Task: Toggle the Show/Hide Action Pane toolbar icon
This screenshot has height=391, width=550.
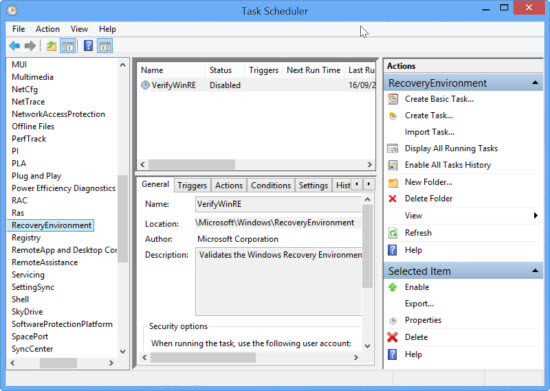Action: pyautogui.click(x=105, y=46)
